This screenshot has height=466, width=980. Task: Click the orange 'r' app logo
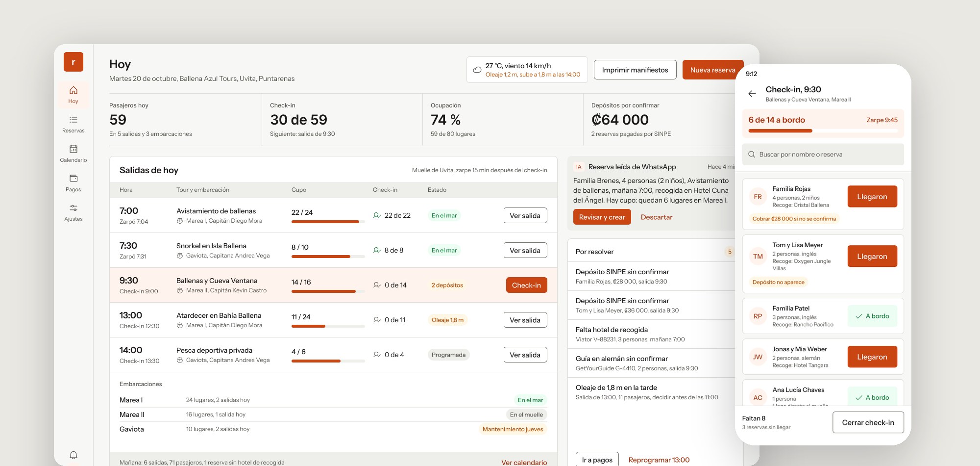[x=73, y=62]
